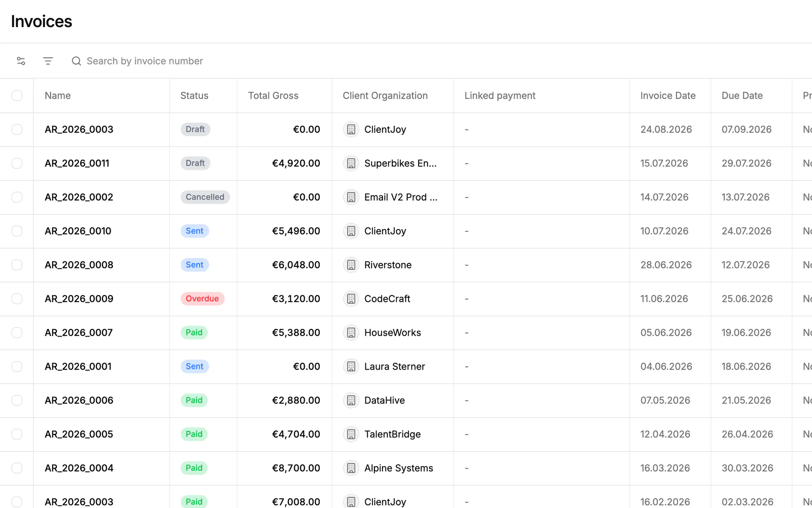
Task: Click the DataHive organization building icon
Action: [x=351, y=400]
